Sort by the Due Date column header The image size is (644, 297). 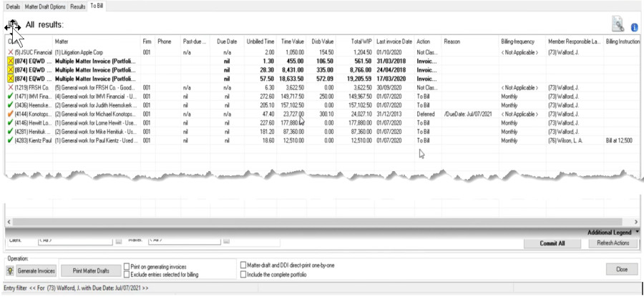[227, 42]
